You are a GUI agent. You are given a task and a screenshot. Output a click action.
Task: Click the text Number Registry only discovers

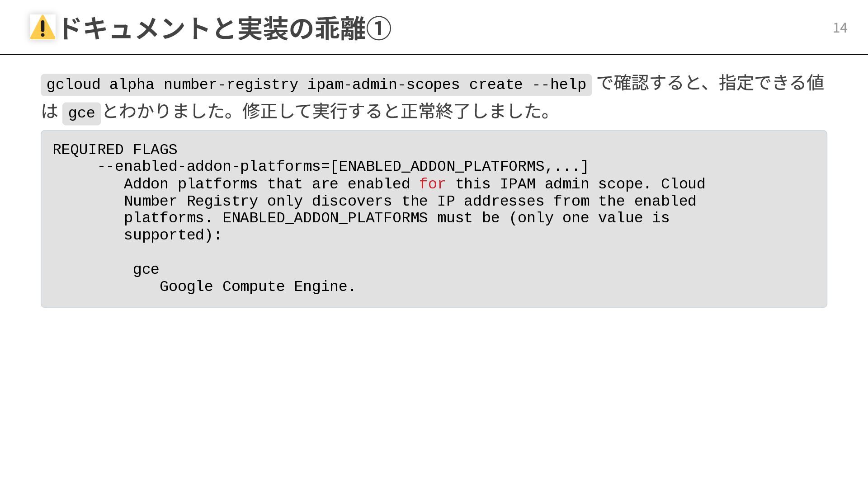coord(258,201)
